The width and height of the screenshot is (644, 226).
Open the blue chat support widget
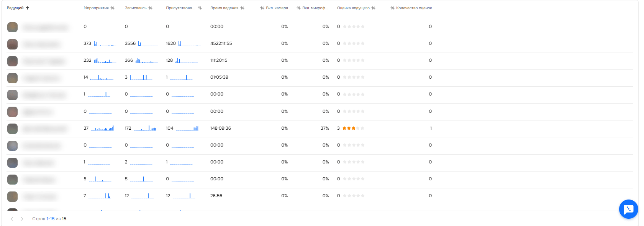click(x=628, y=209)
